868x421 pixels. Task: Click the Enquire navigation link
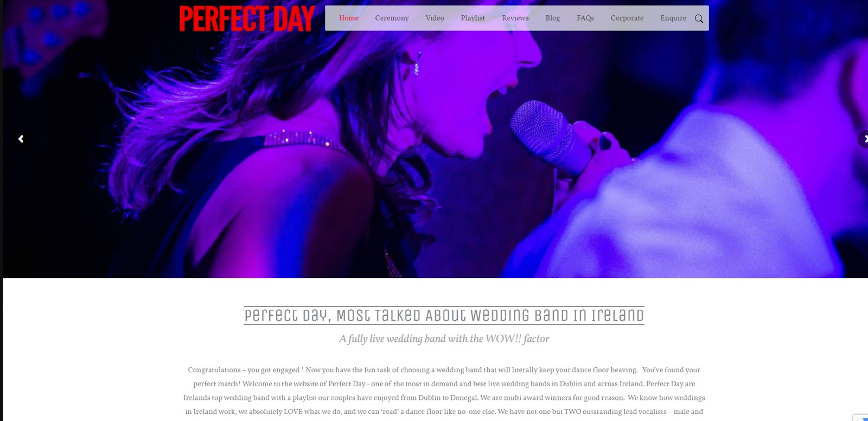tap(673, 18)
